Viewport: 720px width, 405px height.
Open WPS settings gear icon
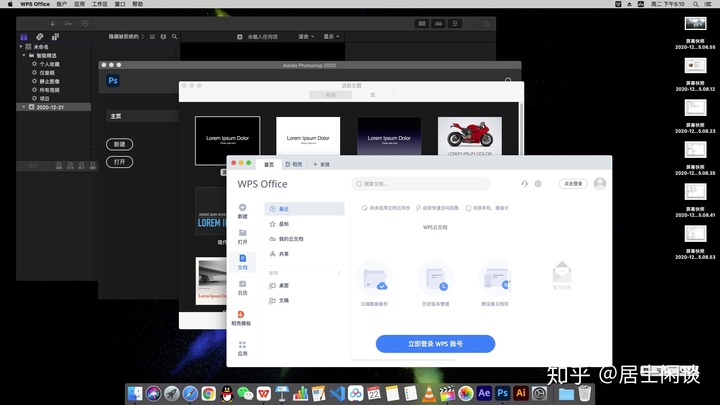(538, 184)
